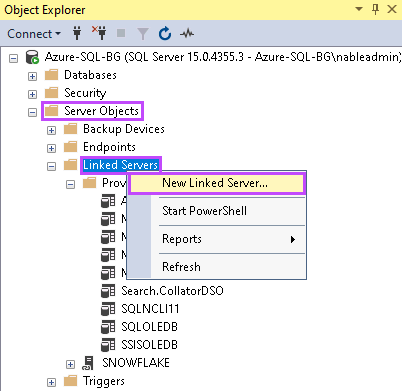Expand the Security node
The image size is (402, 391).
32,95
